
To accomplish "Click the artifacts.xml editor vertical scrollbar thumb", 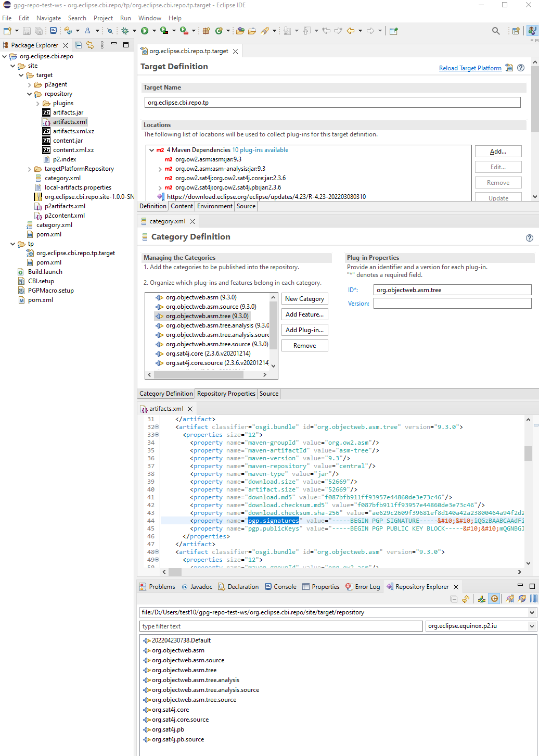I will 528,453.
